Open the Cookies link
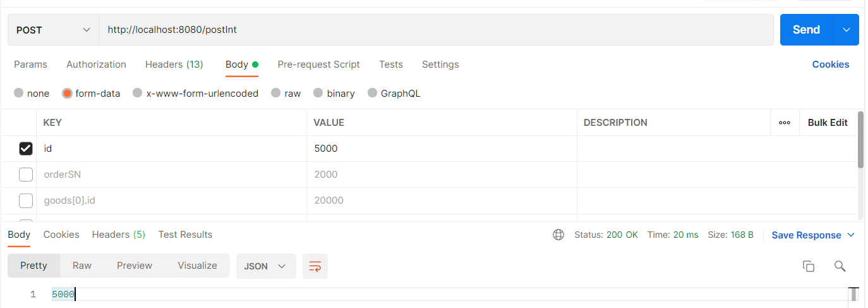The image size is (868, 308). click(830, 65)
